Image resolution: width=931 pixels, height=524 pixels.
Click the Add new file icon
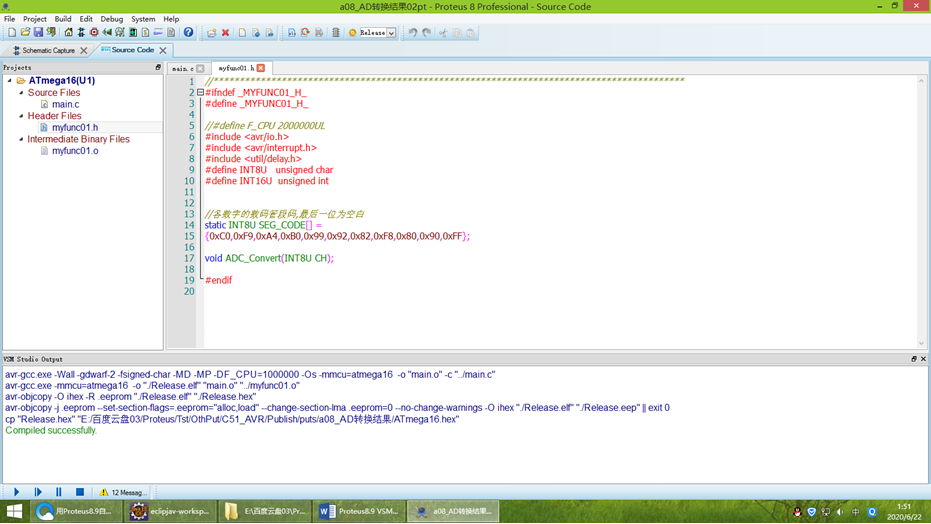click(x=242, y=33)
